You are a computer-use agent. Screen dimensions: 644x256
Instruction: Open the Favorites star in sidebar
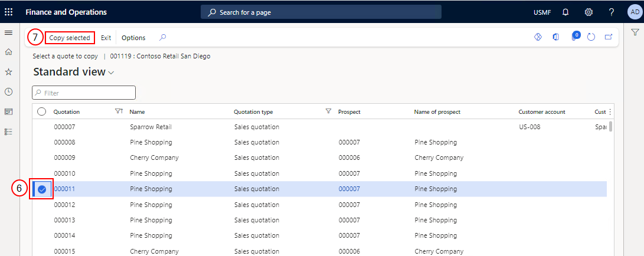8,72
